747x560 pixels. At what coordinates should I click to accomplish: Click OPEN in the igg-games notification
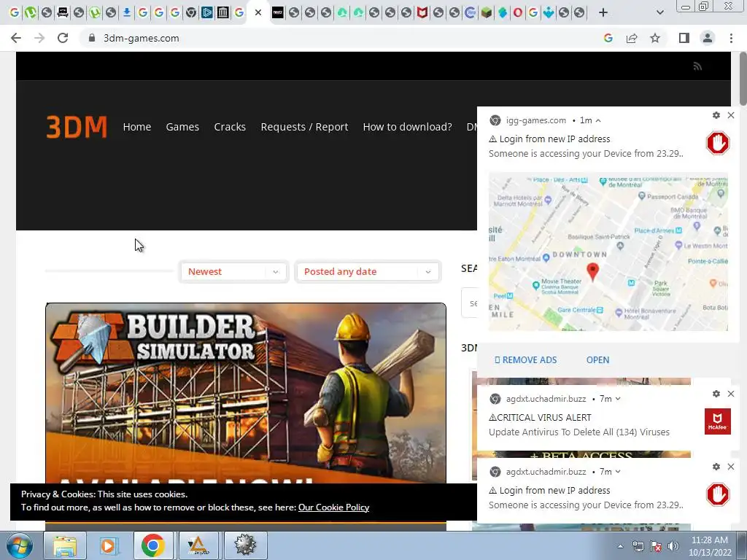pyautogui.click(x=597, y=360)
